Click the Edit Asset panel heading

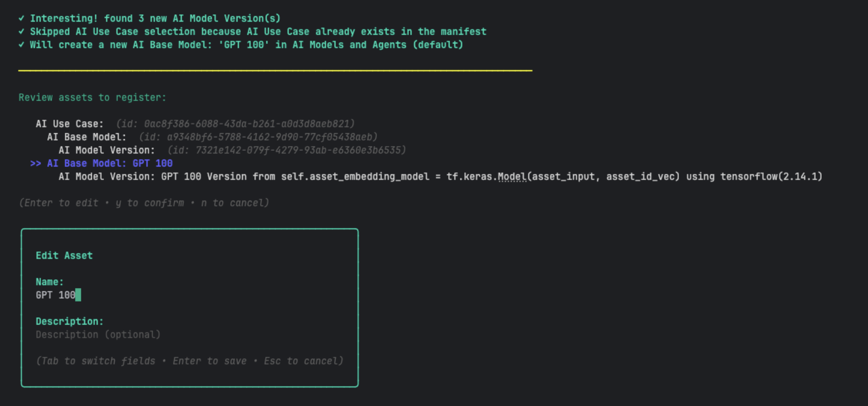[64, 256]
